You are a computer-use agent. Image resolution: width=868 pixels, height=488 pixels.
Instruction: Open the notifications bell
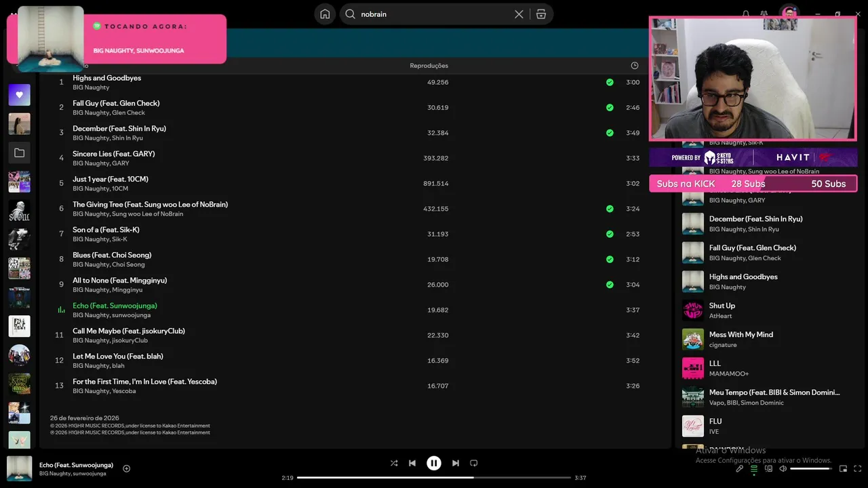tap(746, 14)
